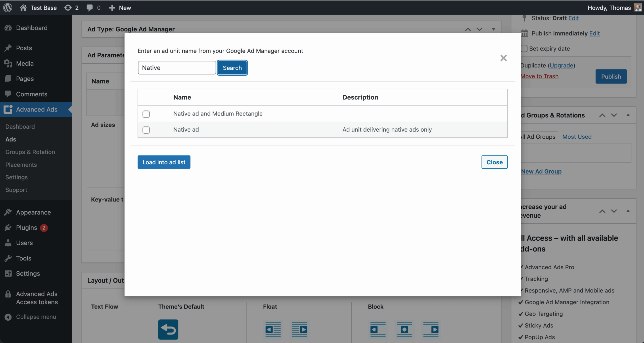The height and width of the screenshot is (343, 644).
Task: Click the WordPress logo in admin bar
Action: pyautogui.click(x=8, y=8)
